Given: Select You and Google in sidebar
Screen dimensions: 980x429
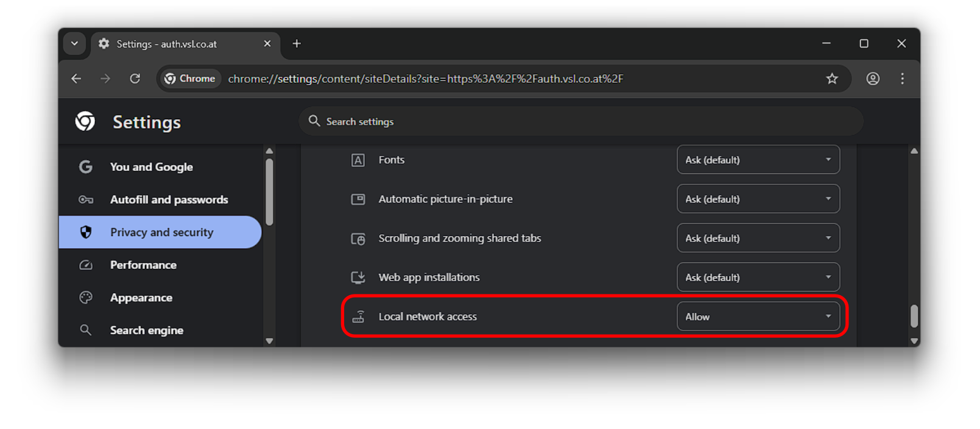Looking at the screenshot, I should (x=151, y=167).
